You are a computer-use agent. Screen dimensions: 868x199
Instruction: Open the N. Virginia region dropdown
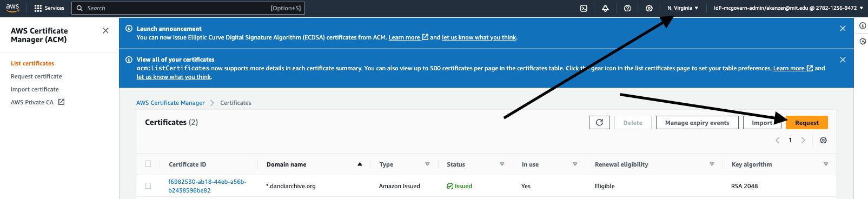[x=683, y=8]
